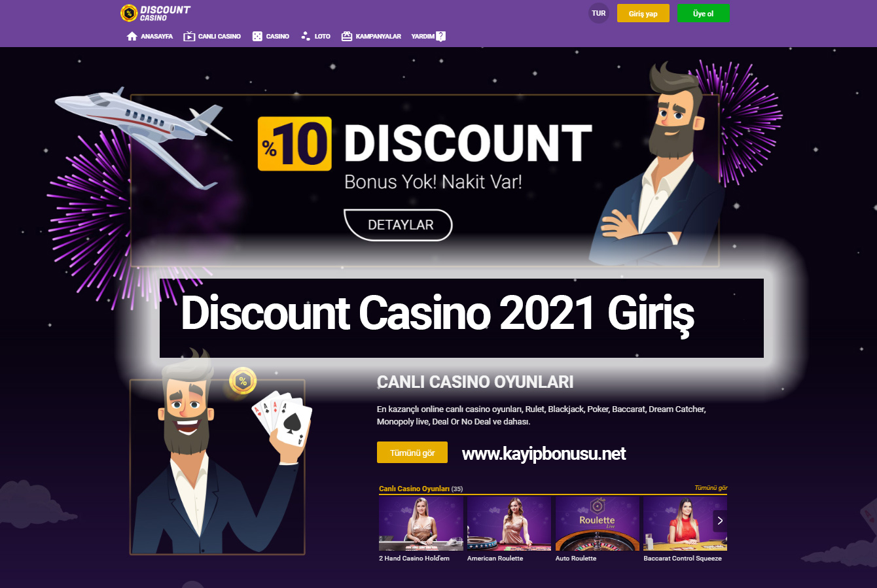877x588 pixels.
Task: Click the Loto balls icon
Action: (x=306, y=37)
